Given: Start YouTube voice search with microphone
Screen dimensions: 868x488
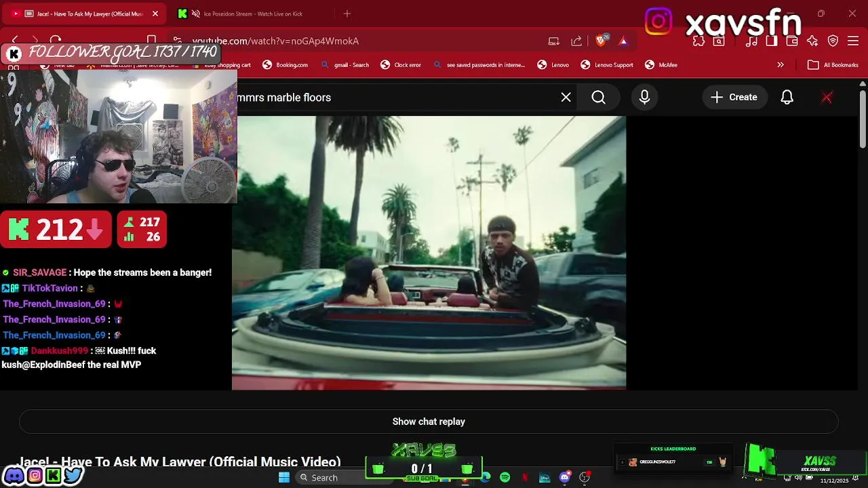Looking at the screenshot, I should [644, 98].
